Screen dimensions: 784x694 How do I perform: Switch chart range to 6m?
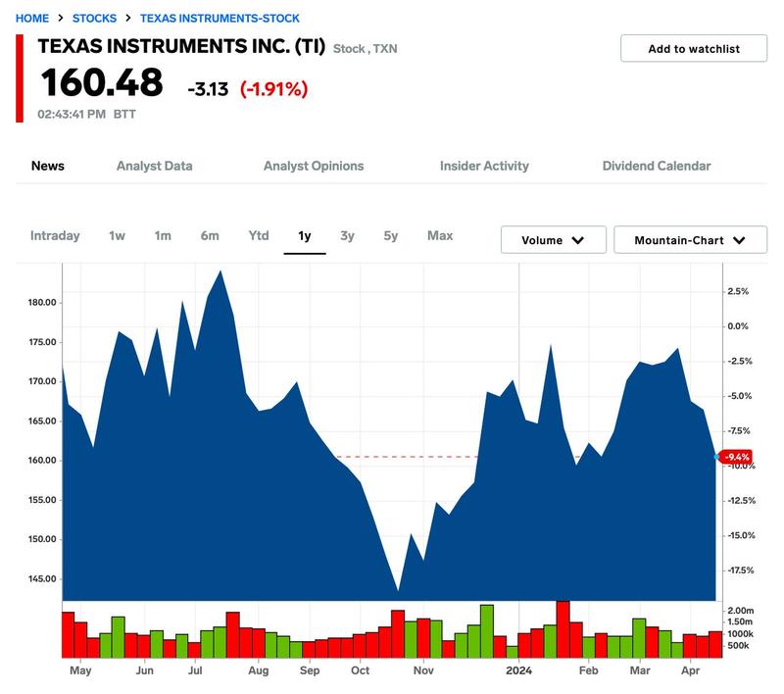tap(210, 235)
